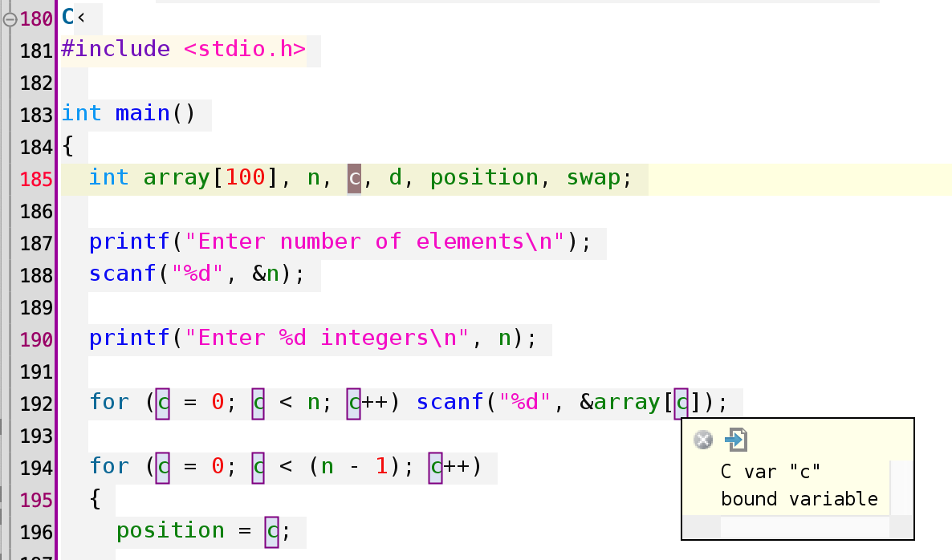Screen dimensions: 952x560
Task: Click the "0" literal on line 192
Action: 218,402
